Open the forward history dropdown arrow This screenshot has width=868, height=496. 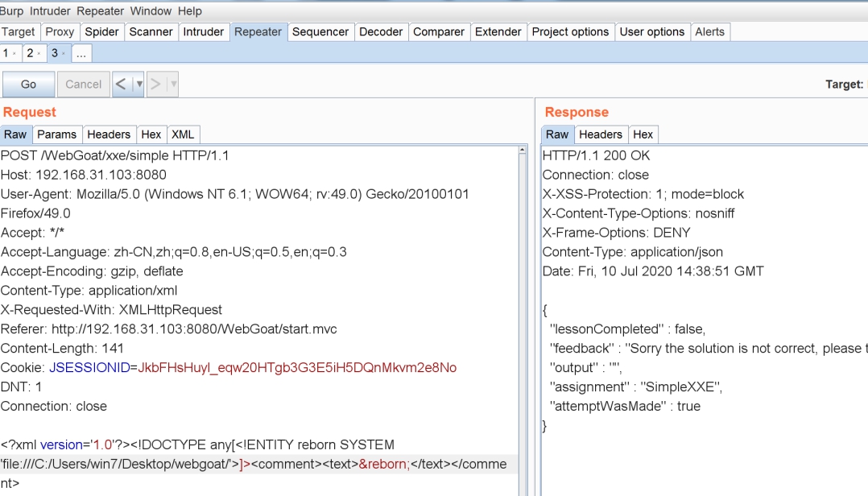pyautogui.click(x=173, y=84)
